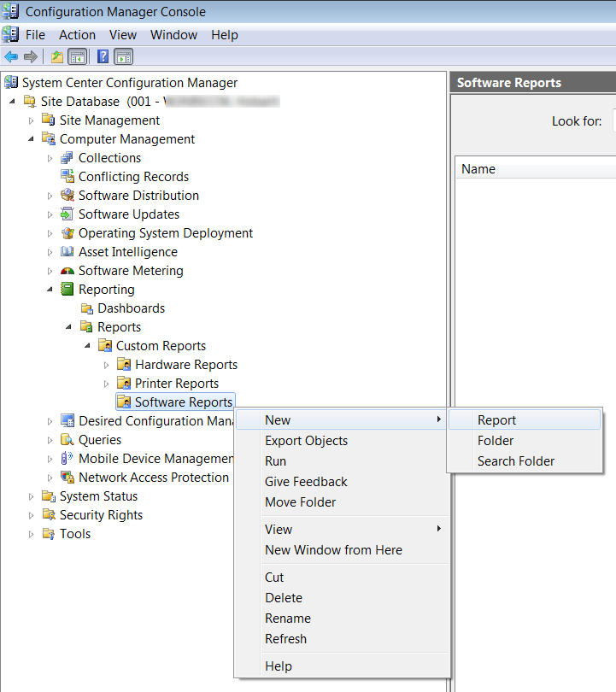Viewport: 616px width, 692px height.
Task: Choose Folder from the New submenu
Action: tap(525, 441)
